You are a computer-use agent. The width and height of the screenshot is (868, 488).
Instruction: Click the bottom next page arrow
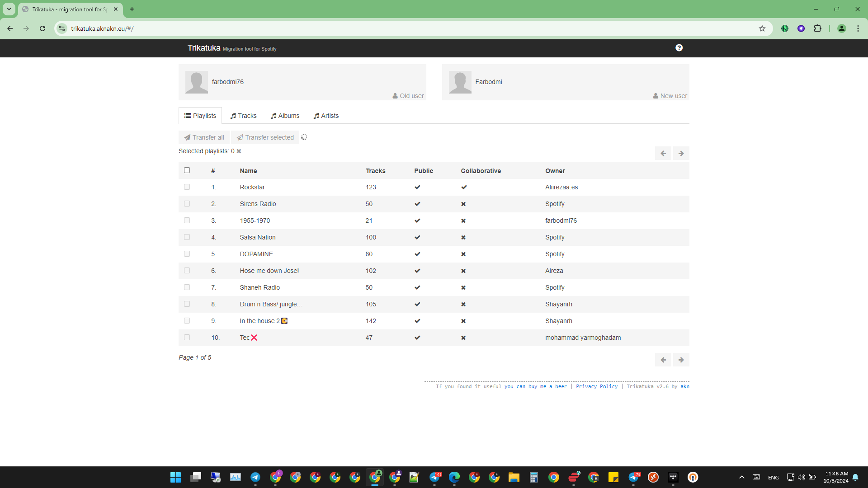pos(681,360)
